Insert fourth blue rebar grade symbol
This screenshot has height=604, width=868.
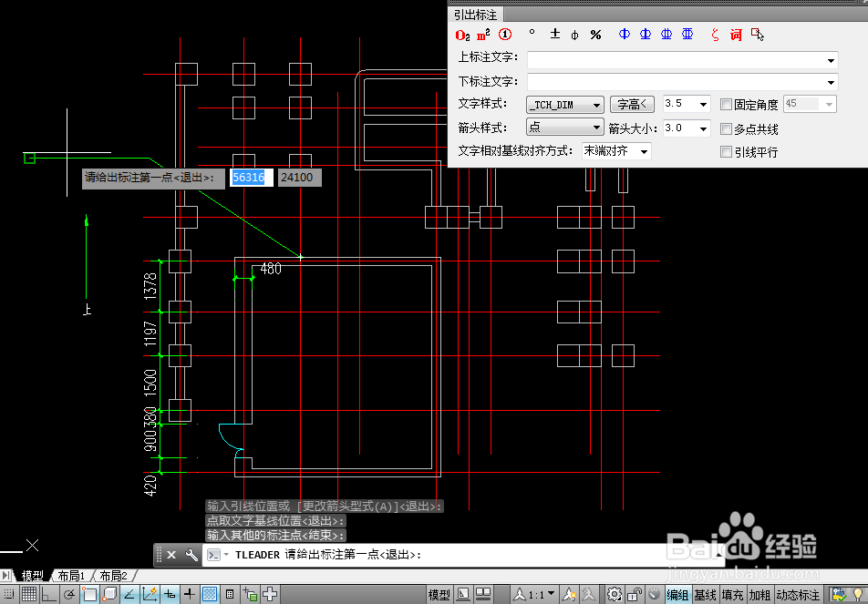click(687, 35)
